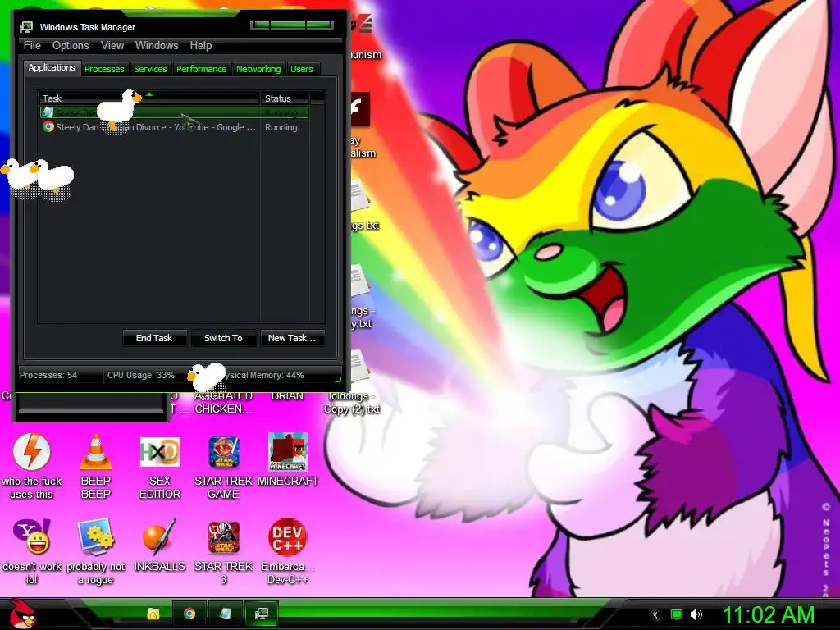Open the folder icon on the taskbar
The image size is (840, 630).
click(153, 614)
